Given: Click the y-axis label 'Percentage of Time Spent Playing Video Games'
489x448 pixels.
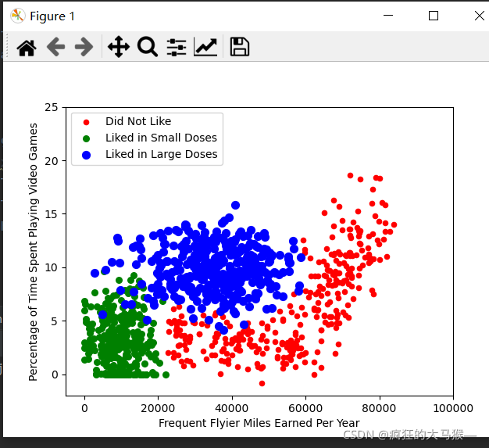Looking at the screenshot, I should 33,252.
